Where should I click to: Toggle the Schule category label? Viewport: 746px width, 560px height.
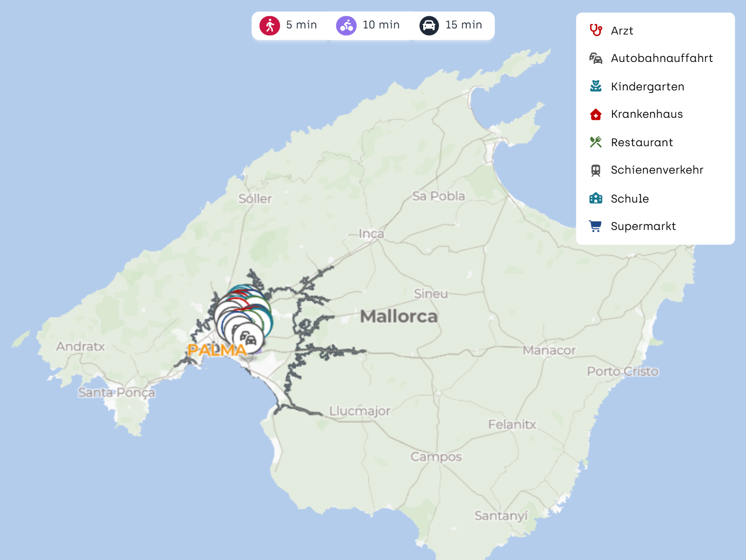pyautogui.click(x=629, y=199)
